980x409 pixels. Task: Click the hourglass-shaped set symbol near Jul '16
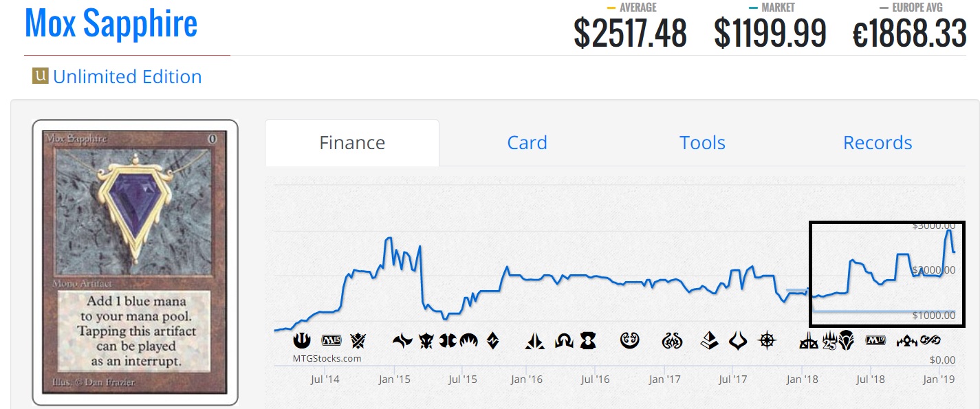coord(587,340)
